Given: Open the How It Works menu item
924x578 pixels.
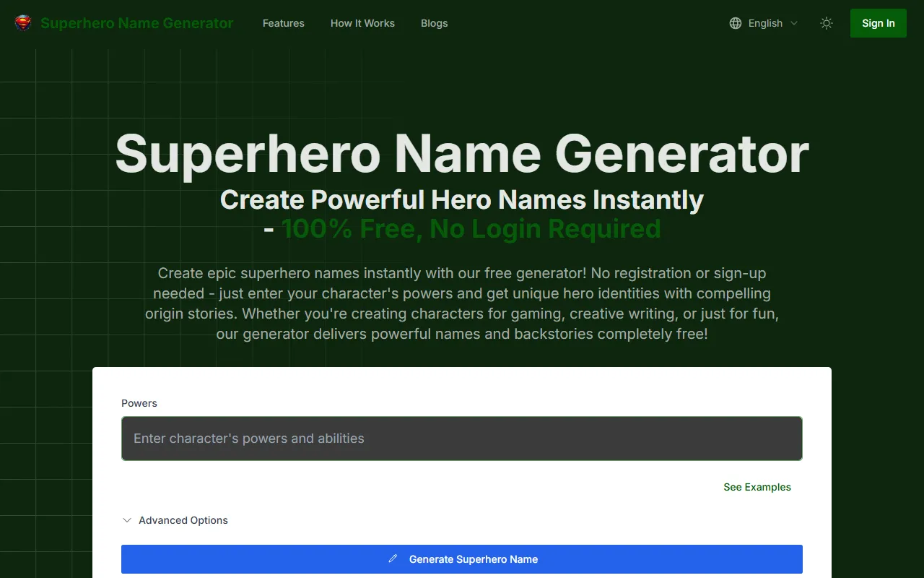Looking at the screenshot, I should point(362,23).
